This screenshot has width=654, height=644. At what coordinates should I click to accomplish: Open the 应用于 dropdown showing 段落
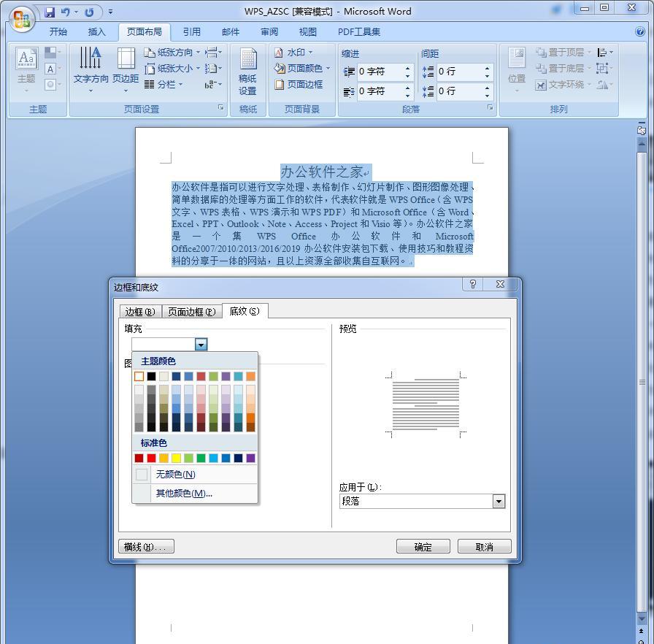499,502
